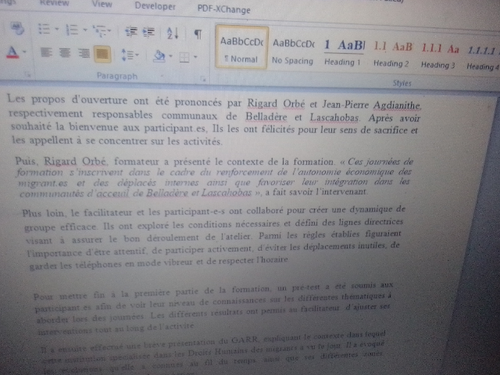
Task: Expand the Multilevel List dropdown arrow
Action: pos(109,31)
